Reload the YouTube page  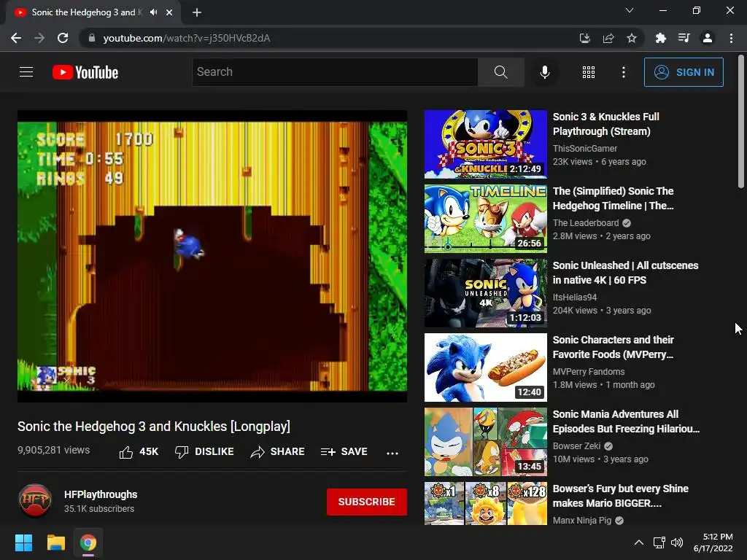(x=63, y=38)
